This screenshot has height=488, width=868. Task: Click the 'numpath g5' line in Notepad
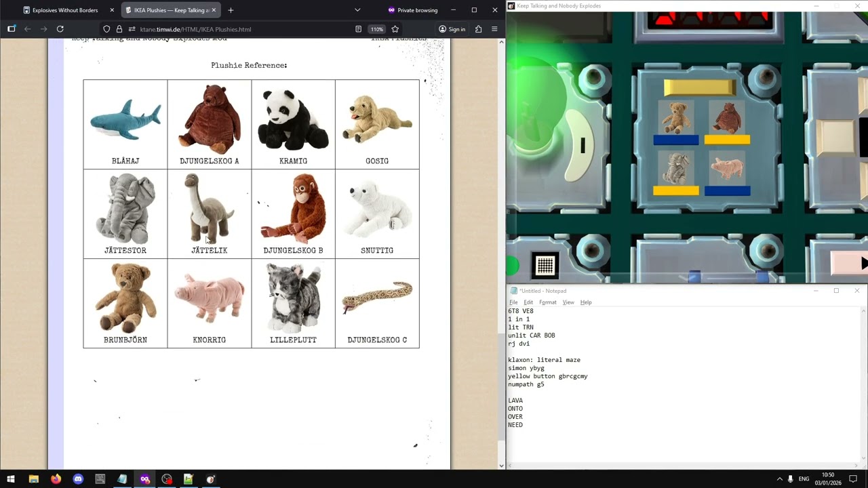526,384
